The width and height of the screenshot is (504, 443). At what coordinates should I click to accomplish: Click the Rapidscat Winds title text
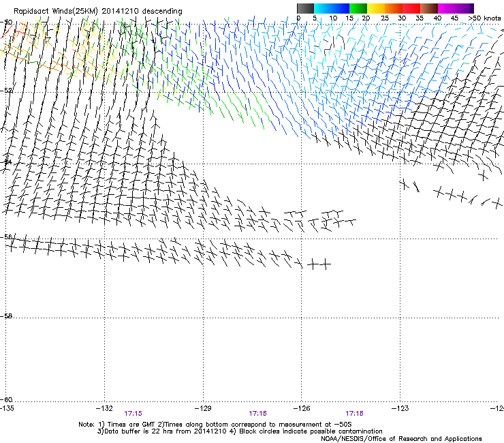tap(97, 11)
